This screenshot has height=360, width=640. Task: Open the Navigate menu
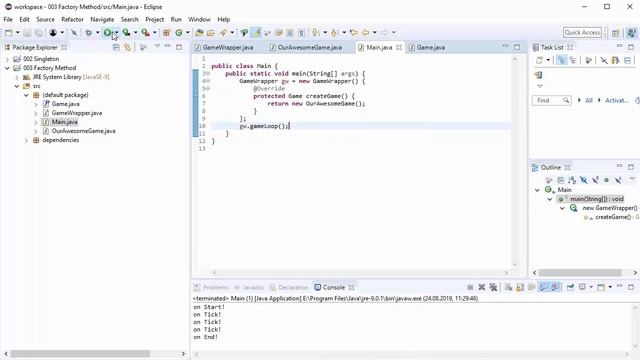point(102,19)
